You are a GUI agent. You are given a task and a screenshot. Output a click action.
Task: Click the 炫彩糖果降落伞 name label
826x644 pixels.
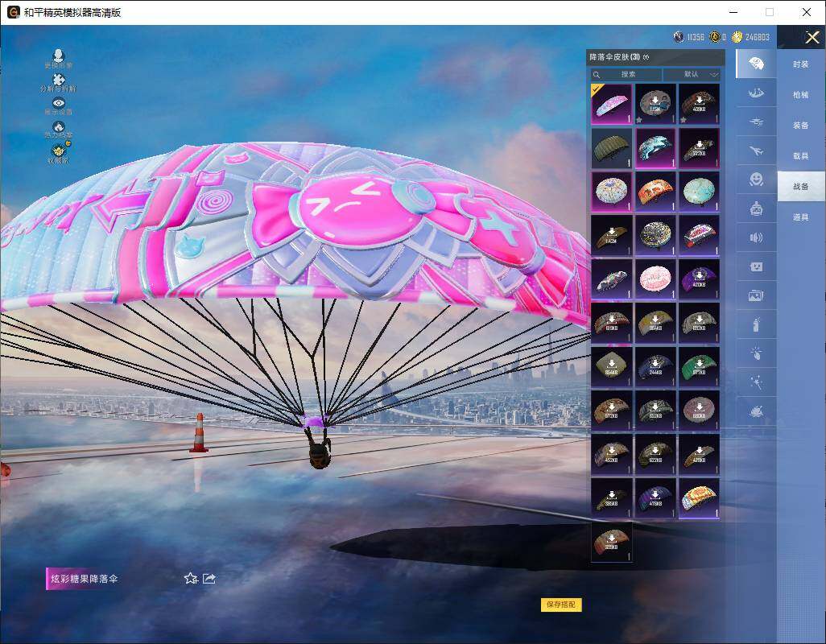click(x=85, y=579)
